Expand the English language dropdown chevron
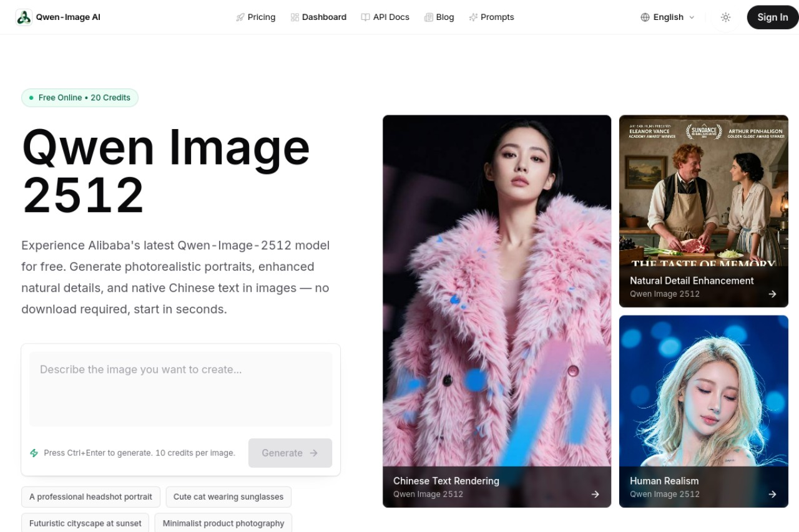The width and height of the screenshot is (799, 532). click(692, 17)
